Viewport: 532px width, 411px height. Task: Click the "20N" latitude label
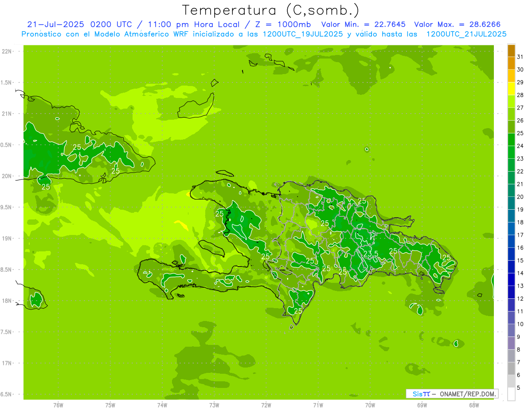tap(7, 176)
